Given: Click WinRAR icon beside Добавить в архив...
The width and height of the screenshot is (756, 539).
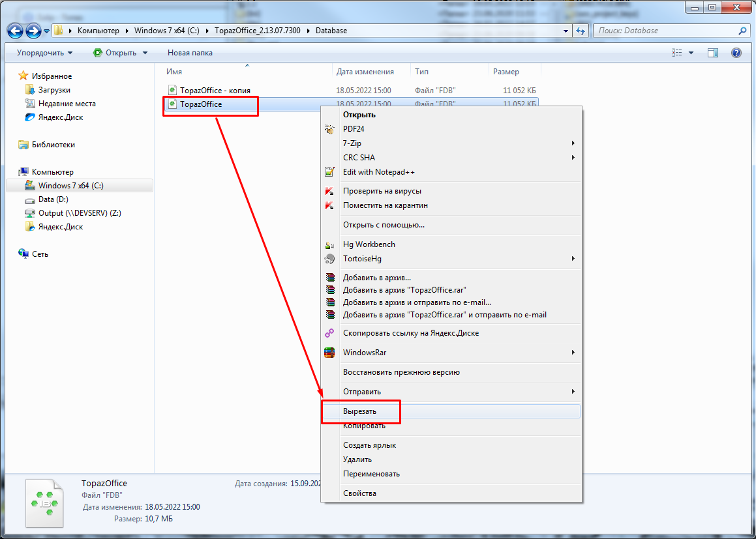Looking at the screenshot, I should pos(330,278).
